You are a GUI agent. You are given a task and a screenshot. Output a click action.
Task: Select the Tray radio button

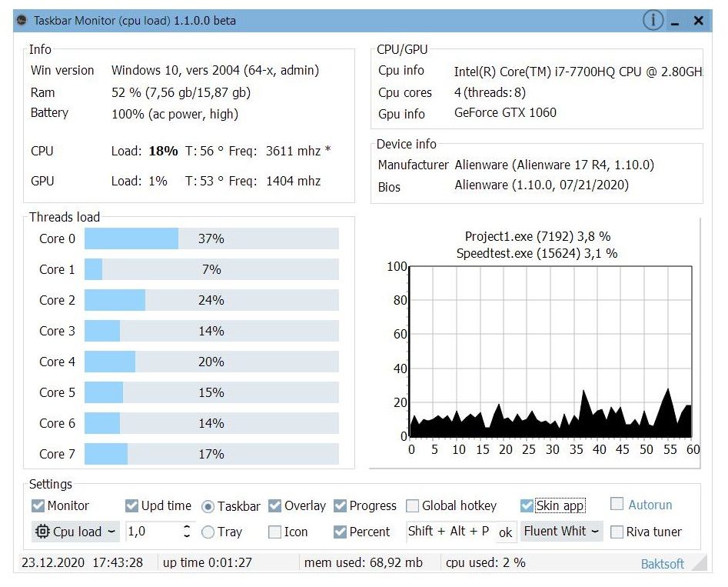[x=209, y=532]
